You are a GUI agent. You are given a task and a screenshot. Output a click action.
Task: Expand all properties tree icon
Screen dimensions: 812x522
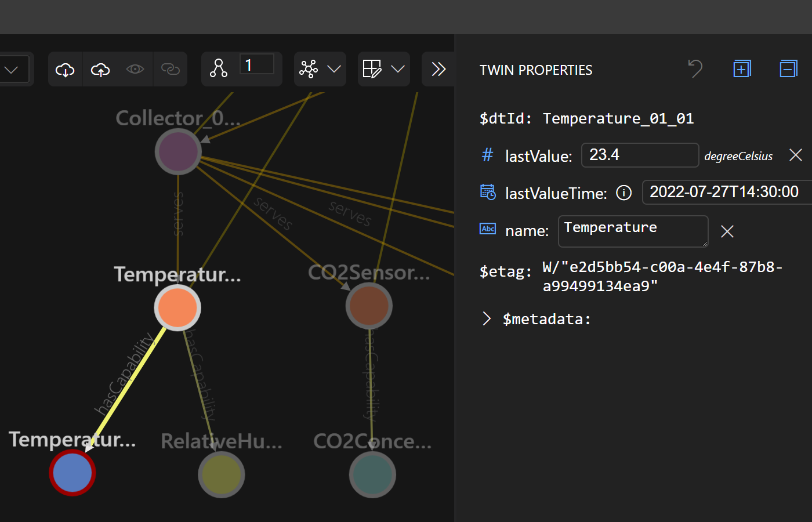tap(742, 69)
